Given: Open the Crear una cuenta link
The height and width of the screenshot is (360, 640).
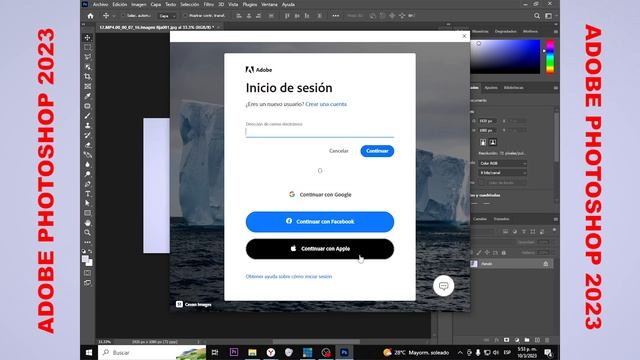Looking at the screenshot, I should coord(326,104).
